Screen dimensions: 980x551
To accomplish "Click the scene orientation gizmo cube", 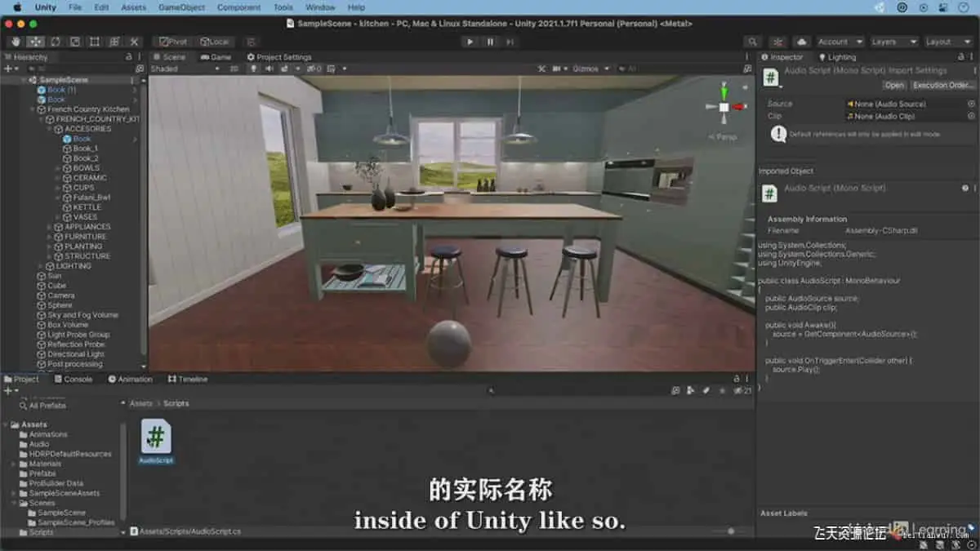I will point(724,107).
